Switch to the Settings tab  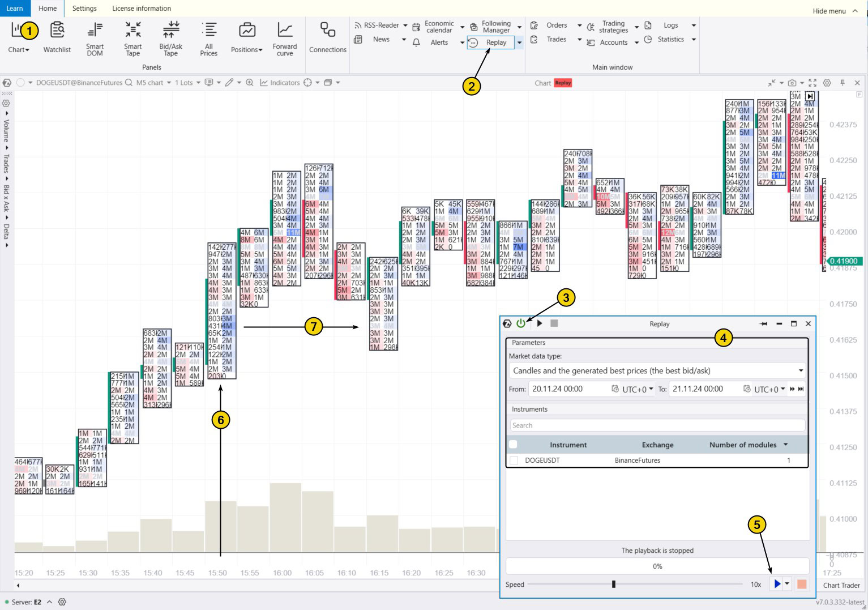(84, 8)
